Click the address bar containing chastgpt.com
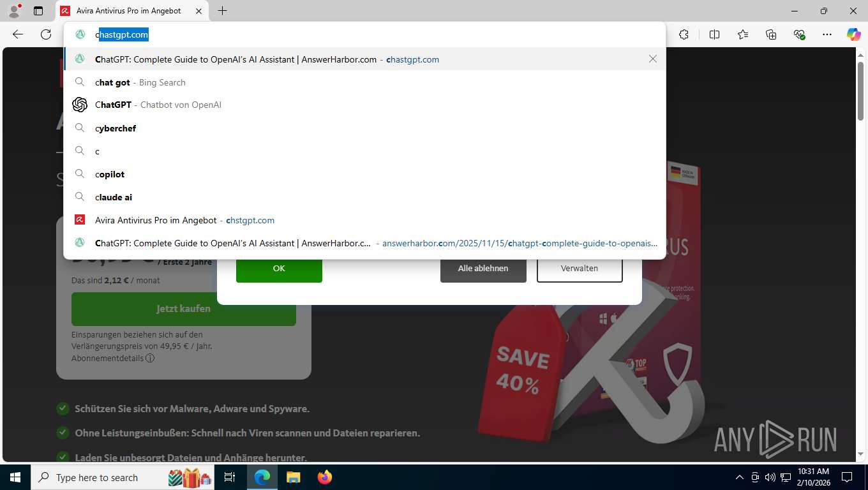Screen dimensions: 868x490 (x=364, y=34)
